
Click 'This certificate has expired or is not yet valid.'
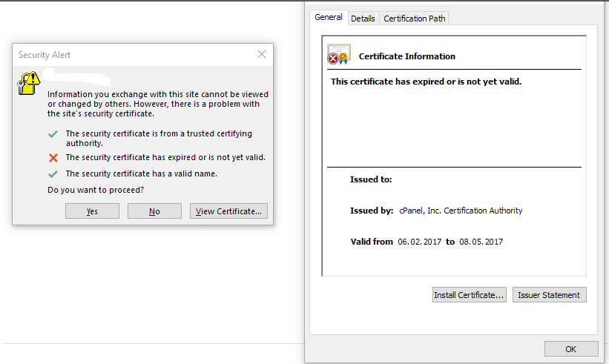pyautogui.click(x=426, y=82)
